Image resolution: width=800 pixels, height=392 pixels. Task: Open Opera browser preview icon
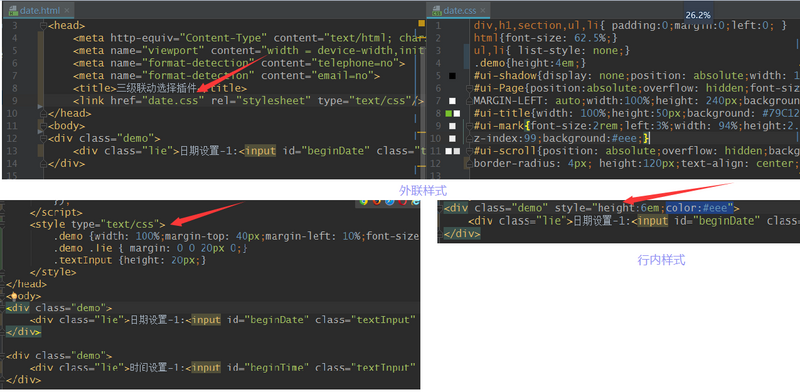(x=403, y=202)
